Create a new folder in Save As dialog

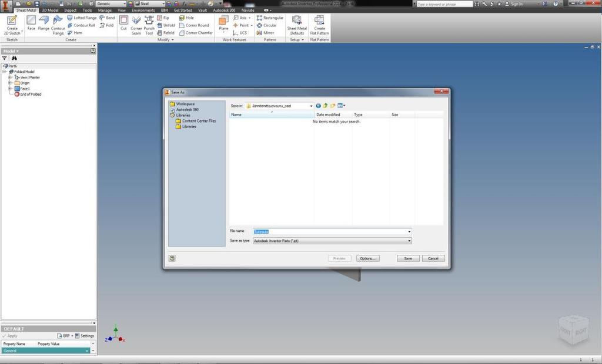333,106
